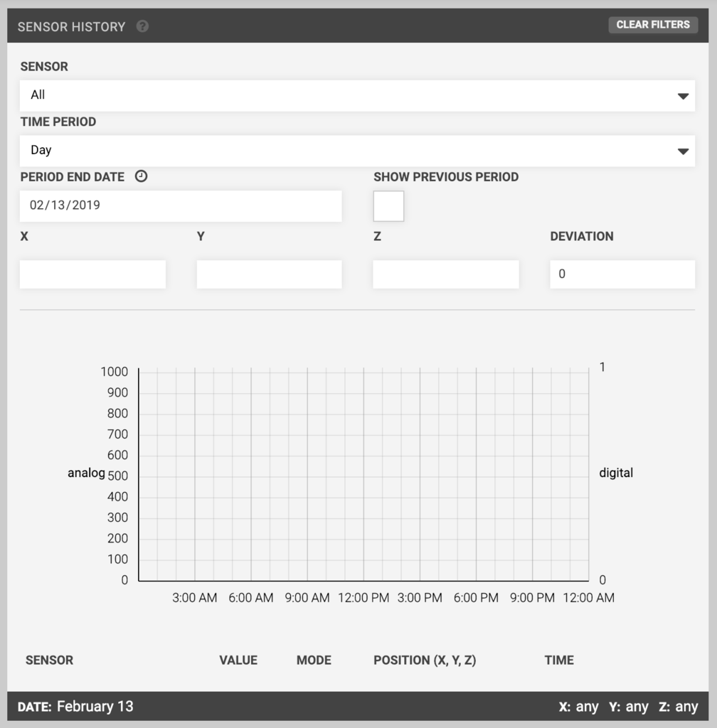This screenshot has height=728, width=717.
Task: Enable the Show Previous Period checkbox
Action: coord(388,206)
